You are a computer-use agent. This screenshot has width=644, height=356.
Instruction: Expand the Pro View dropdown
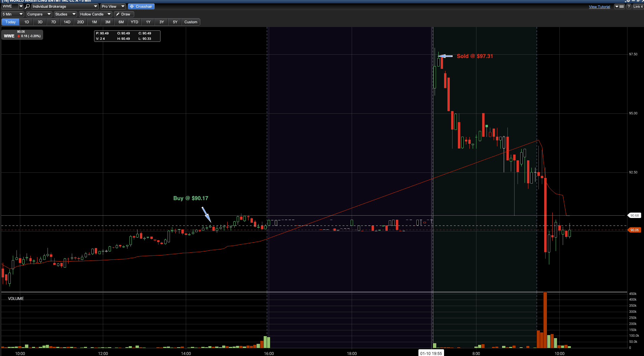tap(113, 6)
